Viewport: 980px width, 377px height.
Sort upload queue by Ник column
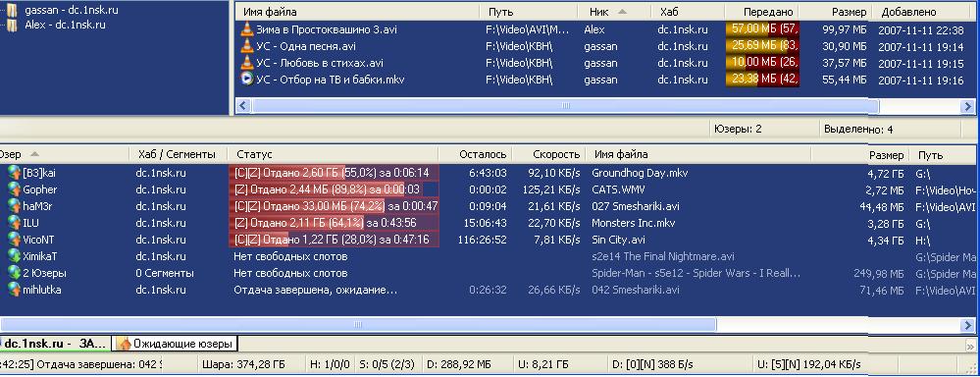point(616,12)
